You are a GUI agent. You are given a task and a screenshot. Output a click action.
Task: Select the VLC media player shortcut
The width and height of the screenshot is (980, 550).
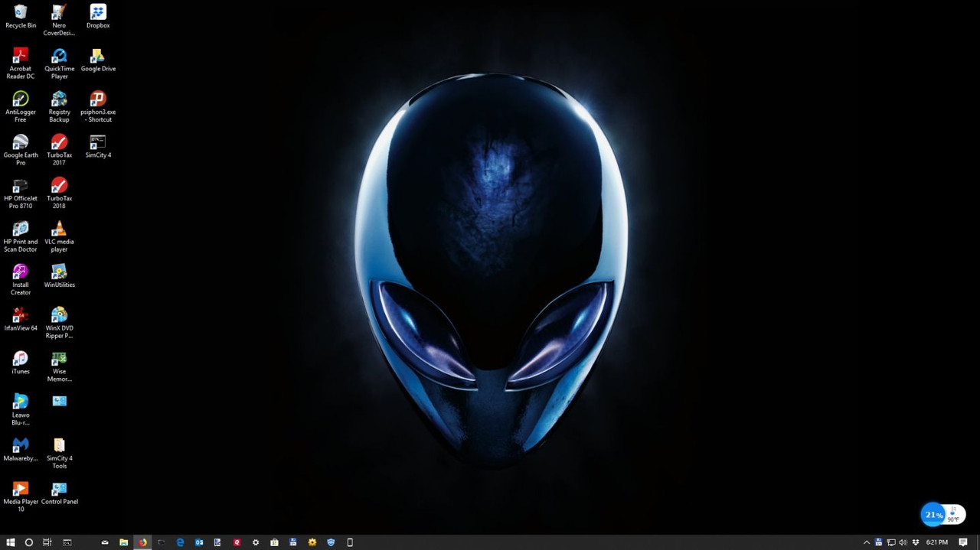pos(59,236)
